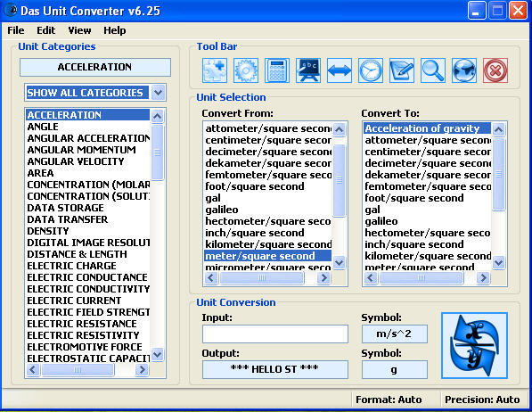Click the red X exit toolbar icon
532x412 pixels.
[x=495, y=70]
